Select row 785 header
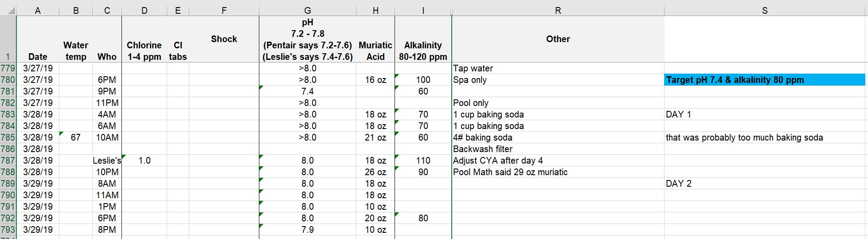 point(8,137)
